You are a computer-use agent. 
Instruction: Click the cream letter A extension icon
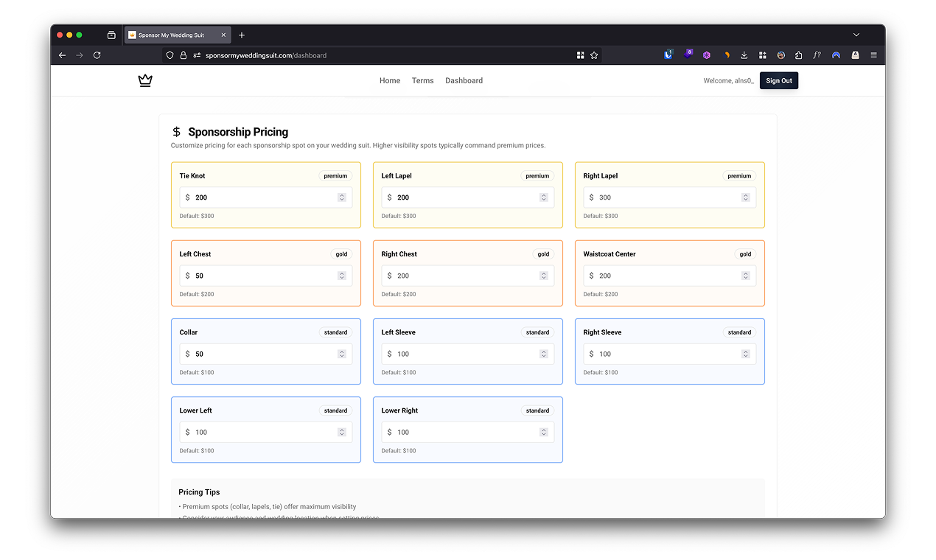click(x=855, y=55)
